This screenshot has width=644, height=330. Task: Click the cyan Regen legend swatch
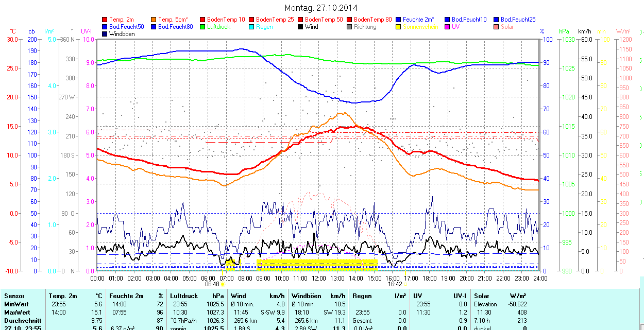pyautogui.click(x=252, y=27)
